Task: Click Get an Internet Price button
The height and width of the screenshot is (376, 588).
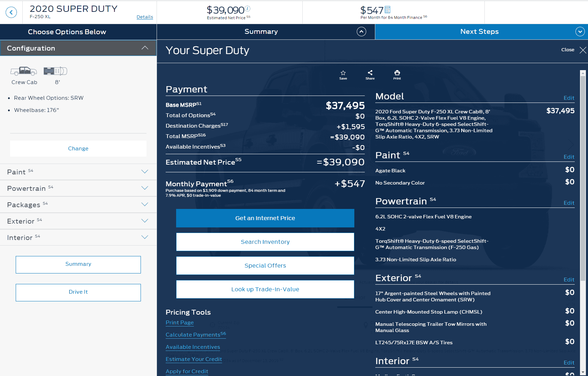Action: [x=265, y=218]
